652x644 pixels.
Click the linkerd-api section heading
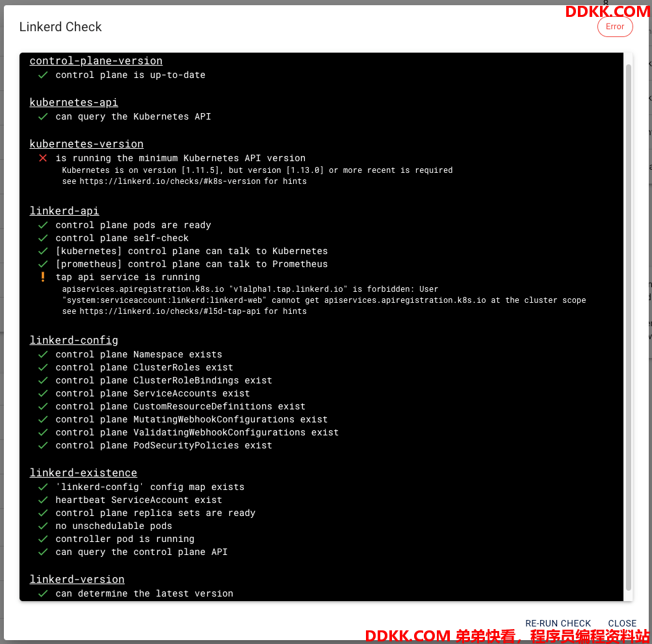click(x=64, y=211)
